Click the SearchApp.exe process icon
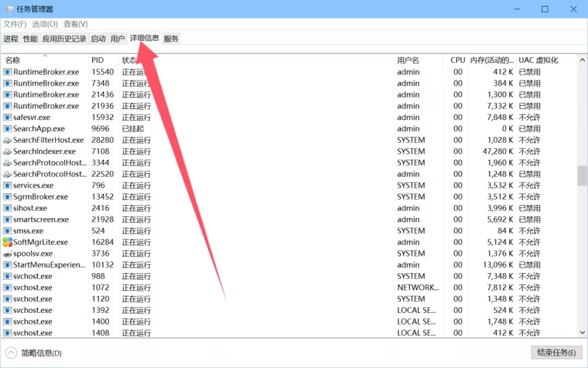The image size is (588, 368). point(7,129)
